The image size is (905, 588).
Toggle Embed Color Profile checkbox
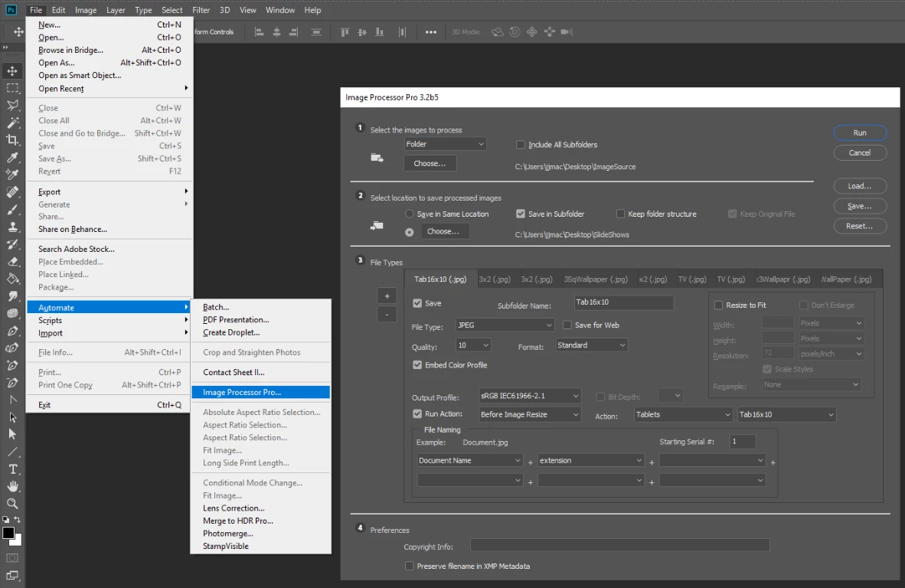coord(417,365)
